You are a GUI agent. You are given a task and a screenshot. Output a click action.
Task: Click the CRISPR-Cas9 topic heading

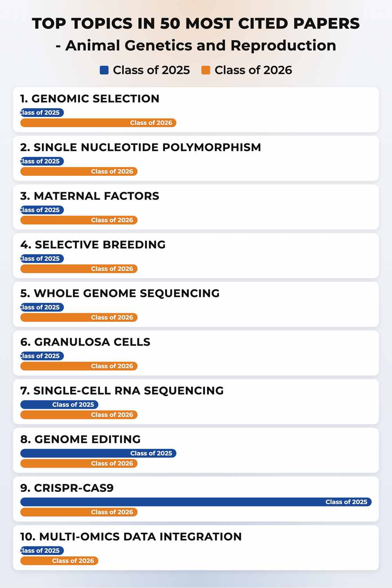67,488
